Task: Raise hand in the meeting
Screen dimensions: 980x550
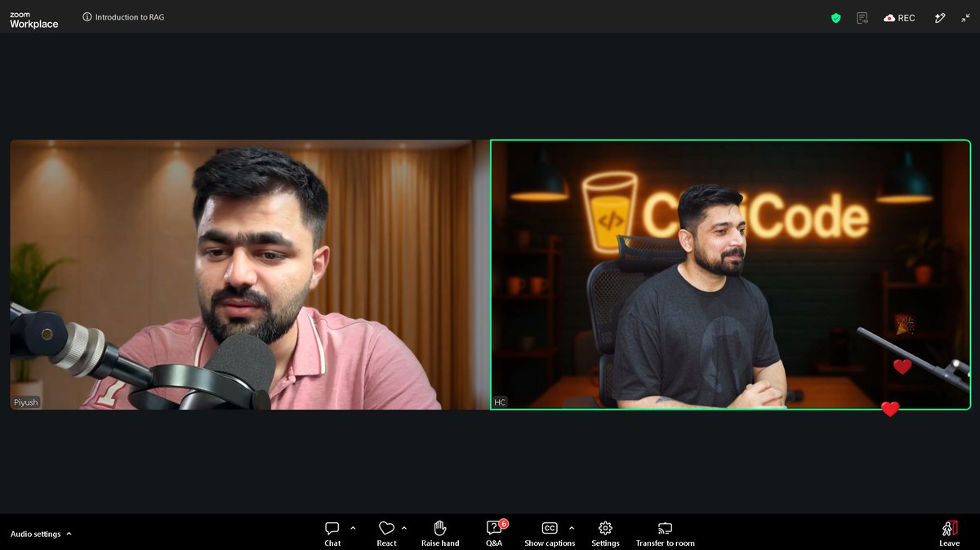Action: (x=440, y=534)
